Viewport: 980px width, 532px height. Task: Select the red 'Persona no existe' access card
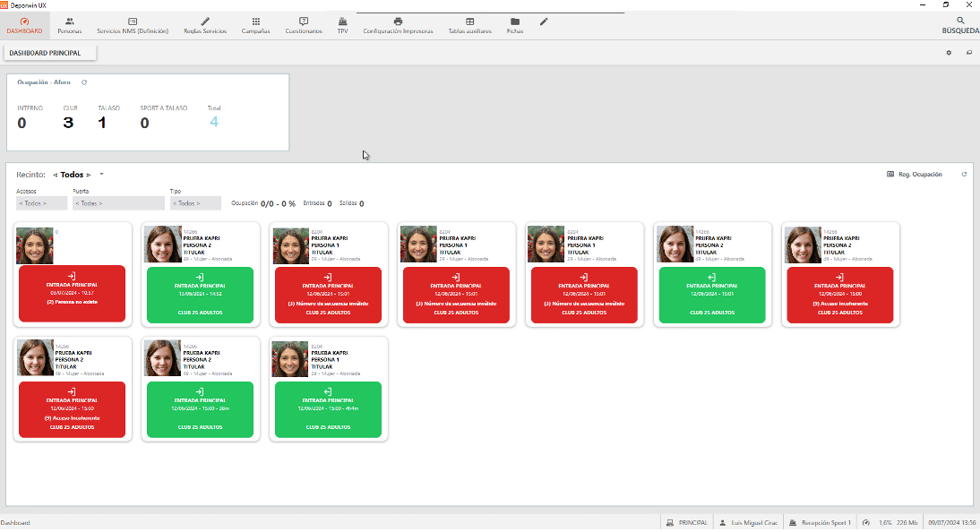click(72, 294)
